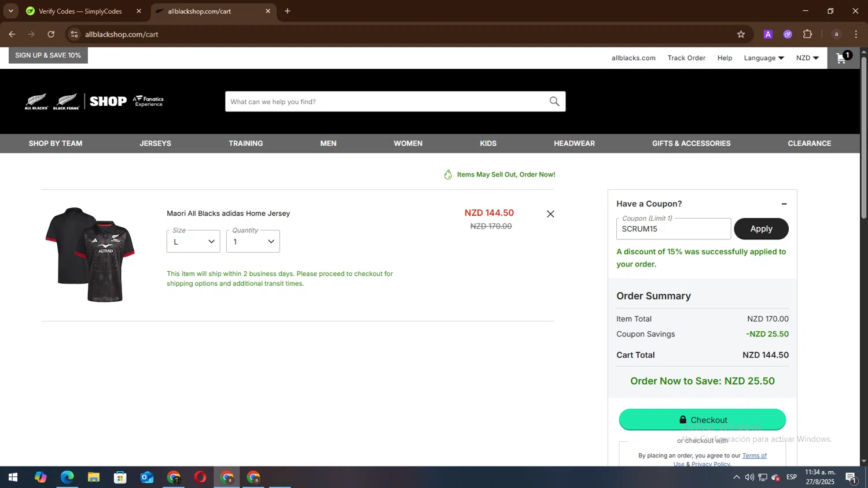This screenshot has width=868, height=488.
Task: Collapse the Have a Coupon section
Action: pos(784,204)
